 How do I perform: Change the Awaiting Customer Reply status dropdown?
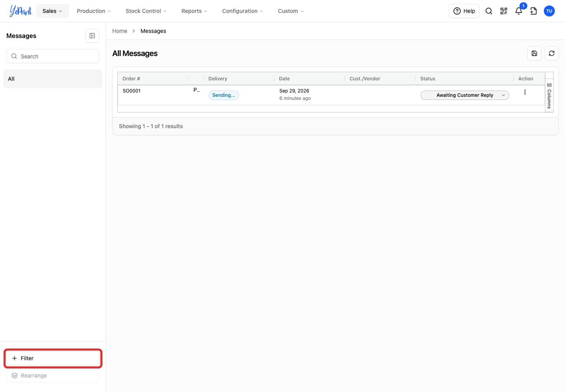pos(465,95)
